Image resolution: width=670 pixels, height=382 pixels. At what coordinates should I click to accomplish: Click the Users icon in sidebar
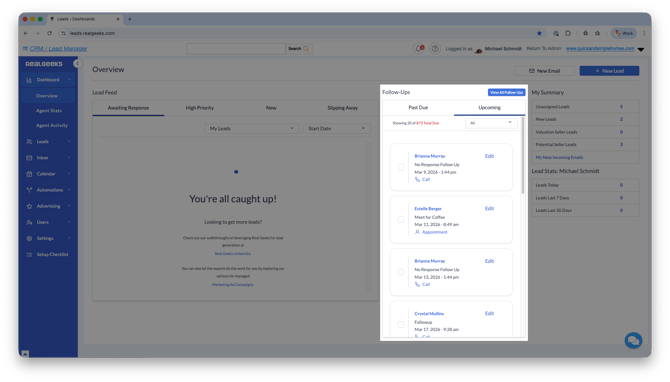click(x=29, y=222)
